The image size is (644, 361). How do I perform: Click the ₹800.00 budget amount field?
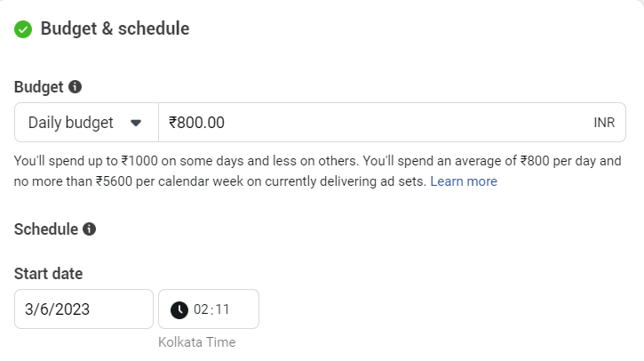pyautogui.click(x=393, y=123)
